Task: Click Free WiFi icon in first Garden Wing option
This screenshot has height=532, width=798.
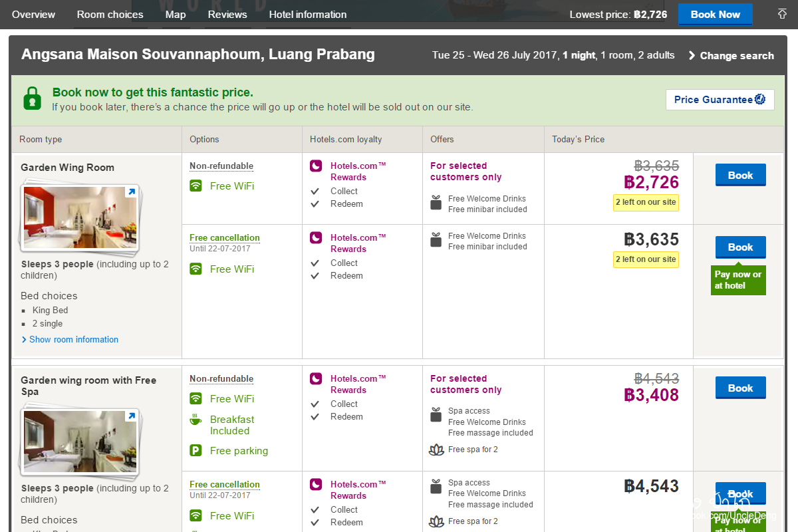Action: pos(196,186)
